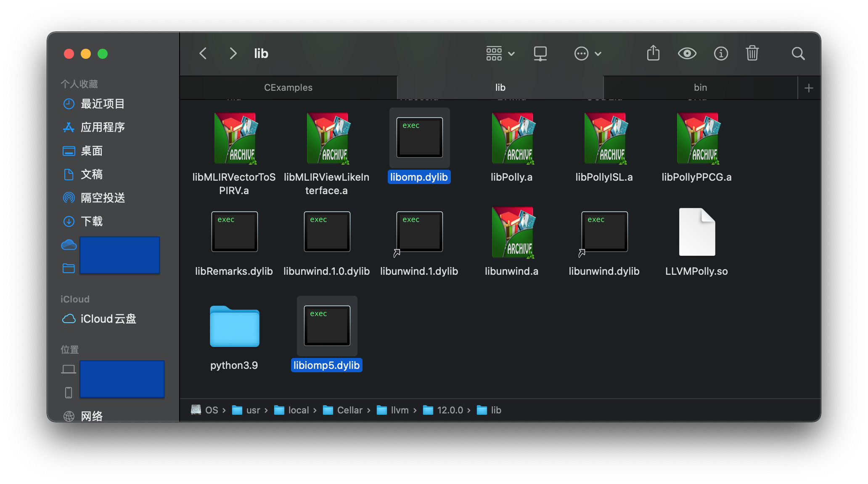Click the Share toolbar icon
The width and height of the screenshot is (868, 484).
coord(653,53)
